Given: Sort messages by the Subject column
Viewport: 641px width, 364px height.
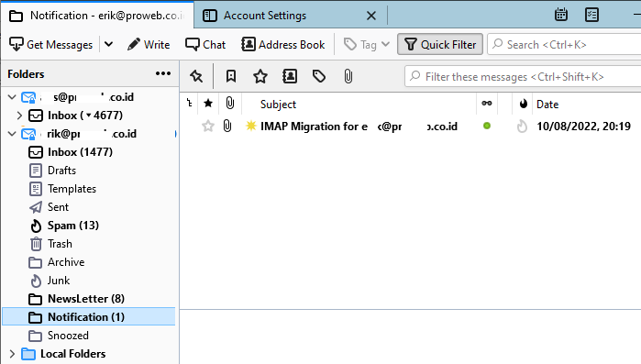Looking at the screenshot, I should [x=278, y=105].
